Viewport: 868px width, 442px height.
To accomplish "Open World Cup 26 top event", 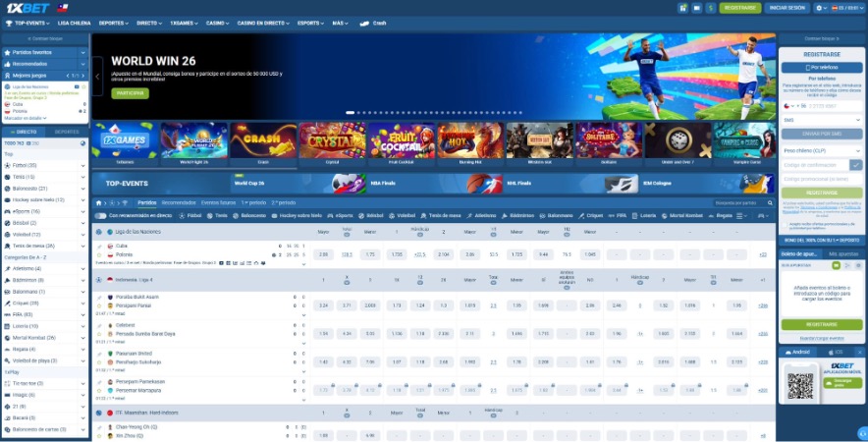I will point(298,184).
